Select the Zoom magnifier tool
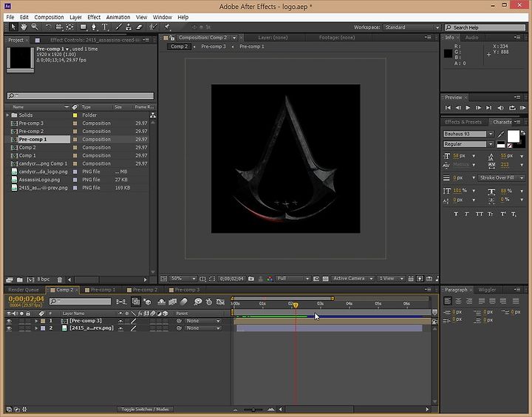This screenshot has width=532, height=417. (x=34, y=27)
